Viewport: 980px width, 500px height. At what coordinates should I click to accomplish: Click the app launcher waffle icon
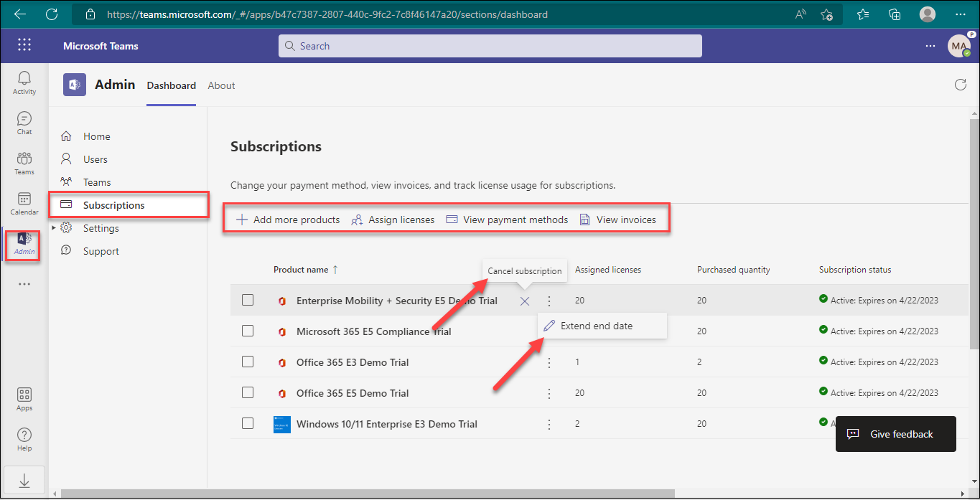click(24, 45)
